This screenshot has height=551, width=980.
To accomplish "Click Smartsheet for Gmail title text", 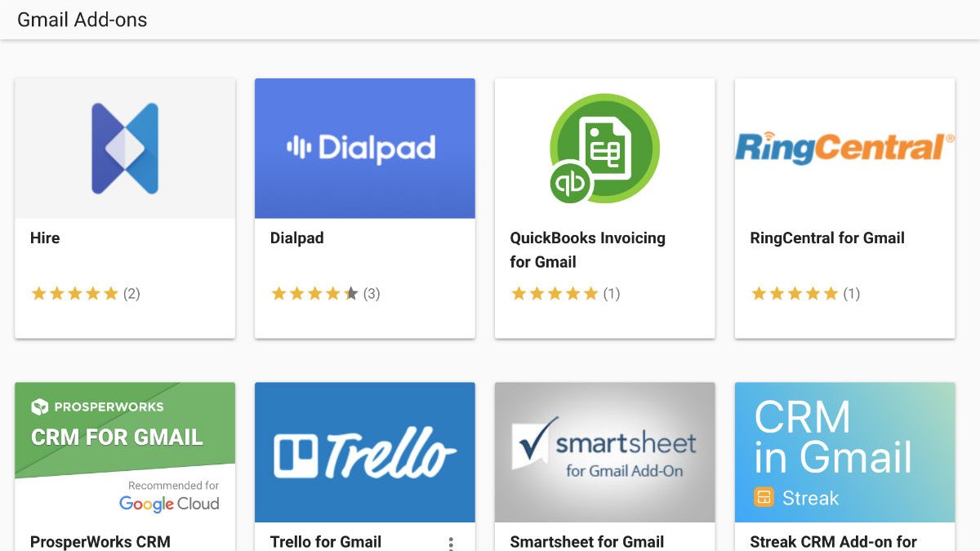I will click(x=587, y=541).
